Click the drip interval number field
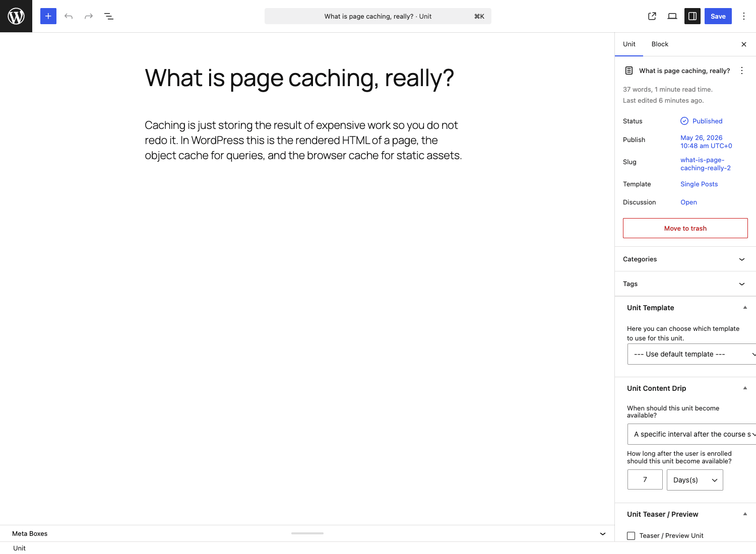 click(645, 479)
